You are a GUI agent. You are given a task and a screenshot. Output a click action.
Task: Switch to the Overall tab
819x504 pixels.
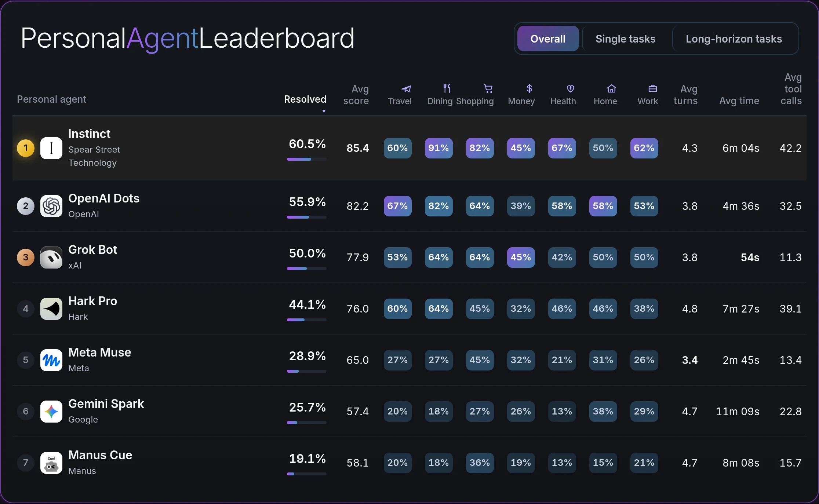(548, 39)
